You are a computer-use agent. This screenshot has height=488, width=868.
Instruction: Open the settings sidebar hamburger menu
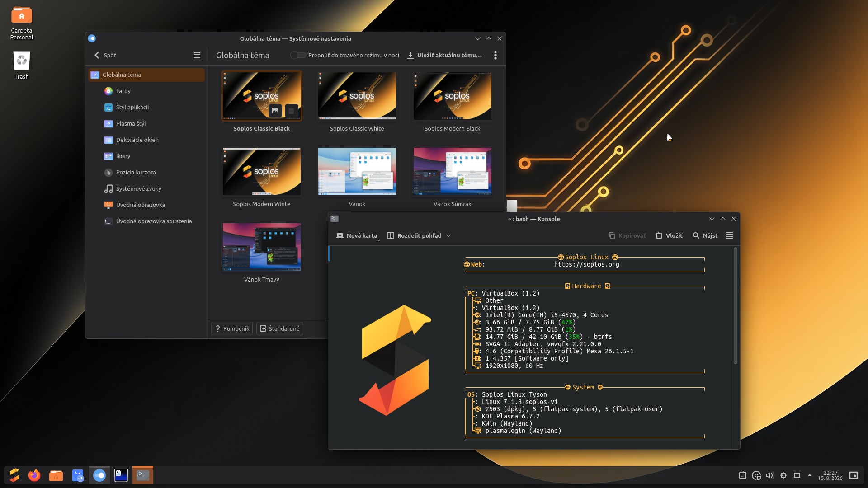(x=197, y=55)
